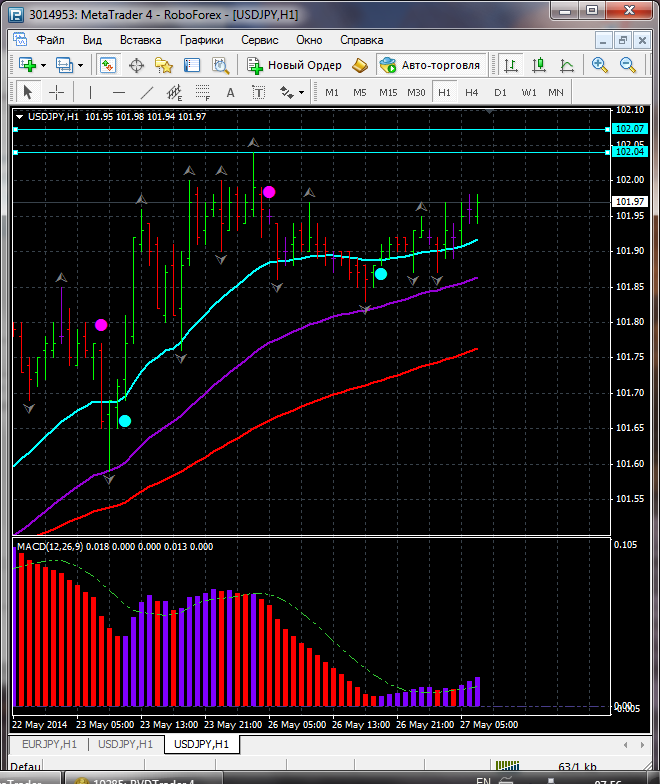
Task: Expand the Profiles dropdown arrow
Action: click(80, 66)
